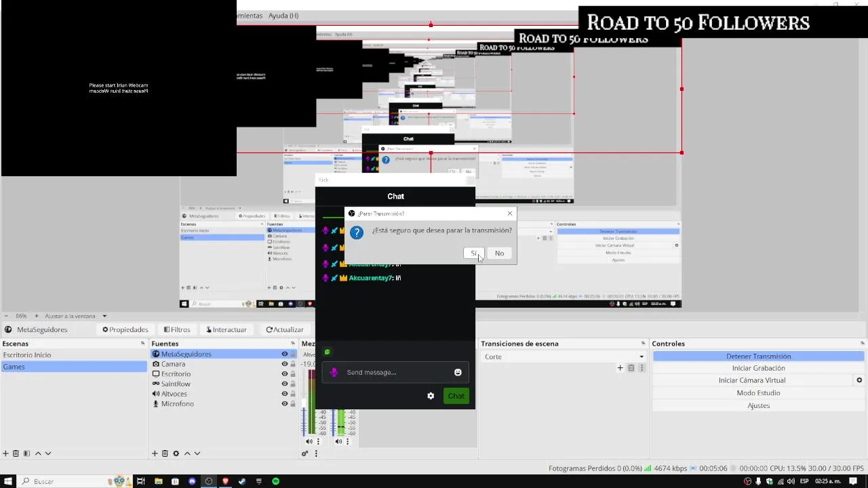Open the emoji picker in the chat box
Viewport: 868px width, 488px height.
(x=458, y=372)
